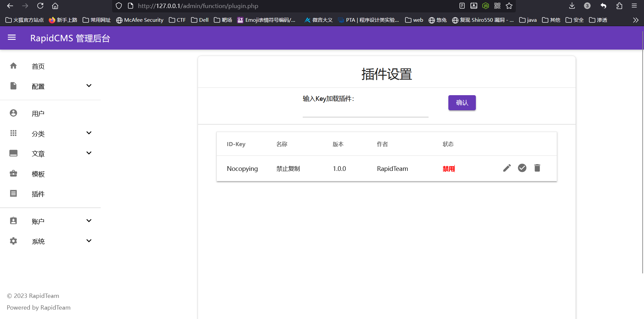
Task: Click the browser reload icon
Action: click(x=40, y=6)
